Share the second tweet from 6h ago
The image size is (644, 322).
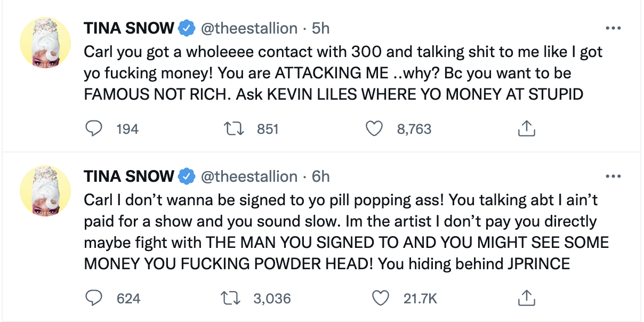click(x=527, y=297)
